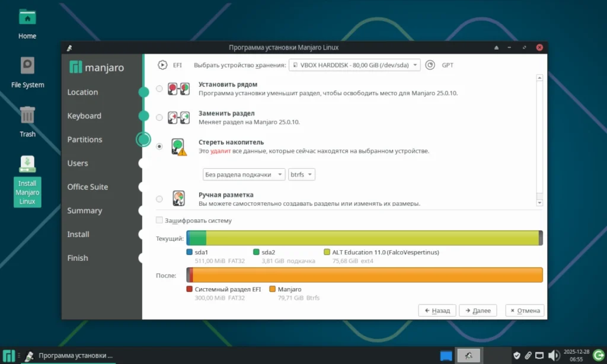Viewport: 607px width, 364px height.
Task: Select the 'Заменить раздел' radio button
Action: (159, 117)
